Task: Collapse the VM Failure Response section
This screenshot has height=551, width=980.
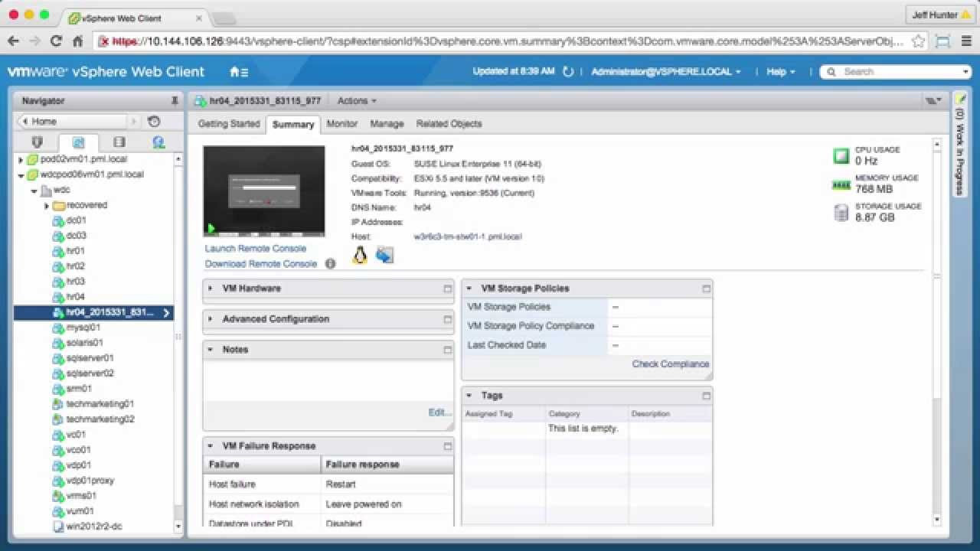Action: pos(211,446)
